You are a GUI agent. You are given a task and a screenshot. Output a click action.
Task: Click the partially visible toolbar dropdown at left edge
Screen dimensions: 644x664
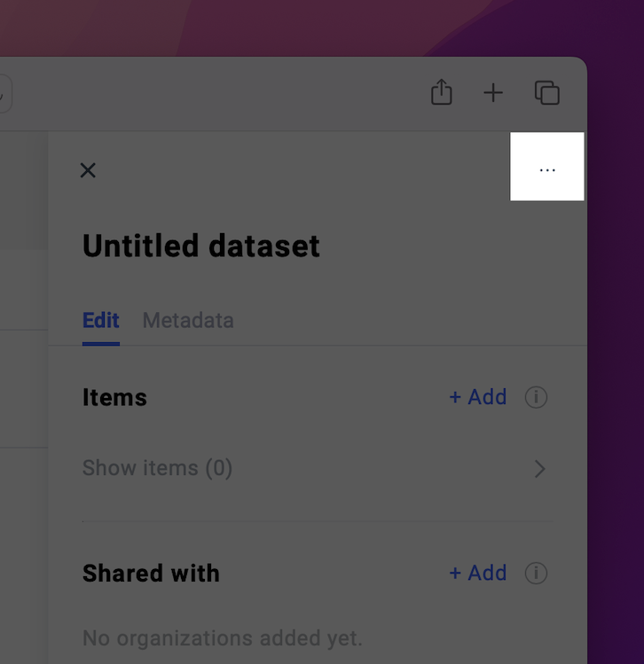pyautogui.click(x=4, y=94)
